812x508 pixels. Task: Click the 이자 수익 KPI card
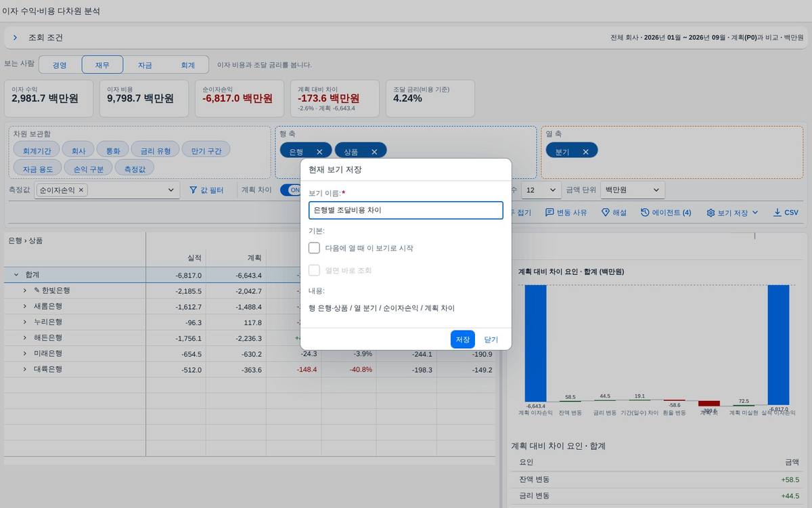[x=49, y=98]
